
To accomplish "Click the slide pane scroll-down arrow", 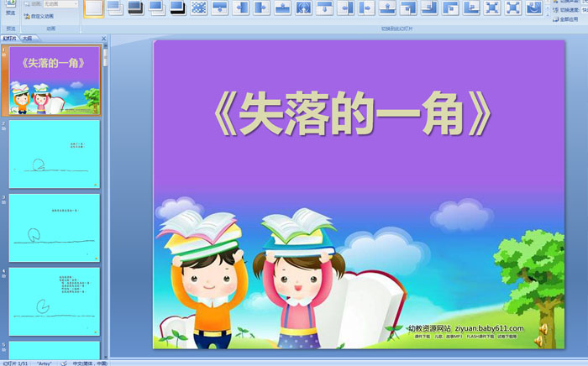I will 105,357.
